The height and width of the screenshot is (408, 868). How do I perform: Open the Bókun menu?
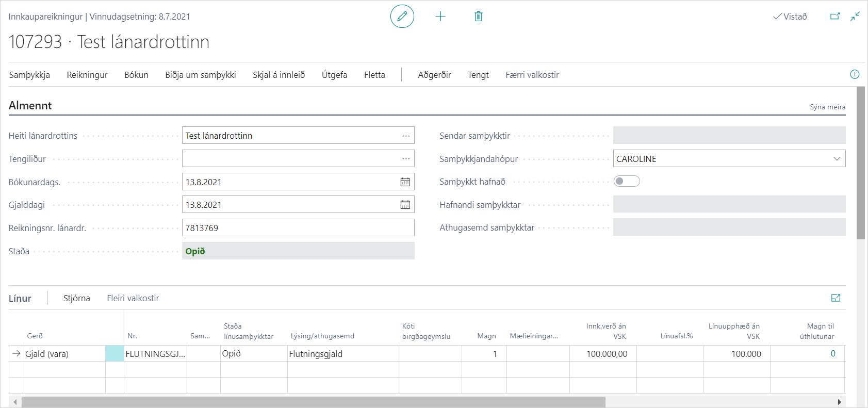[x=136, y=75]
